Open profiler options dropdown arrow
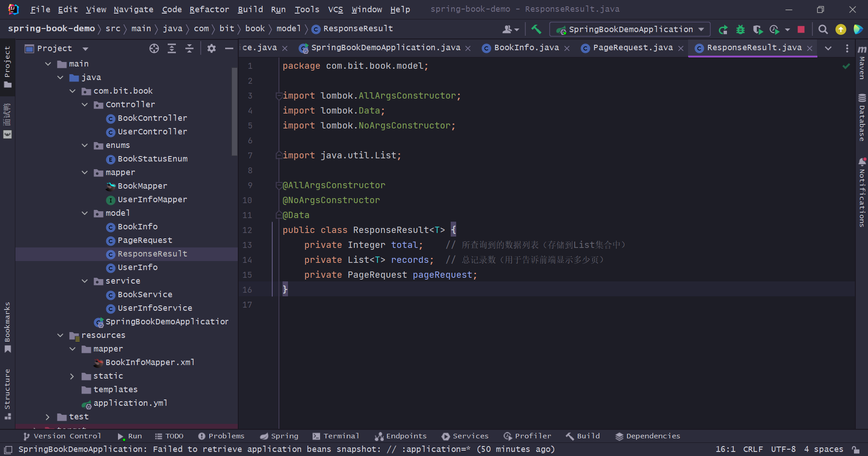Viewport: 868px width, 456px height. pos(788,30)
